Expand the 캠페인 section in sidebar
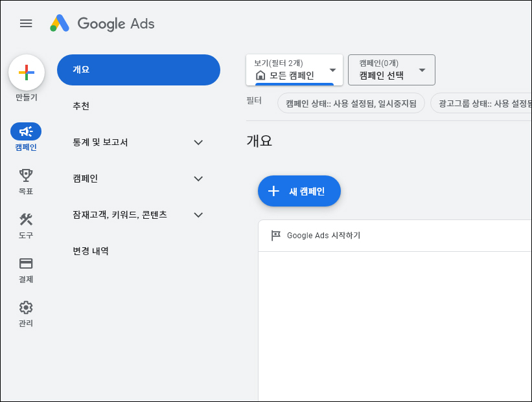 pos(198,179)
